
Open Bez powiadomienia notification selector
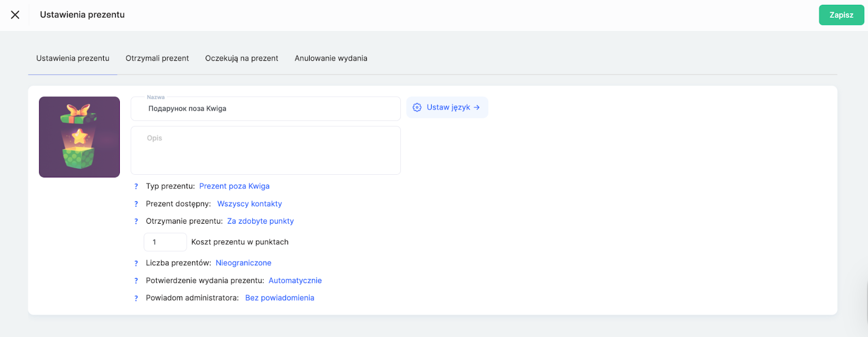pos(279,298)
